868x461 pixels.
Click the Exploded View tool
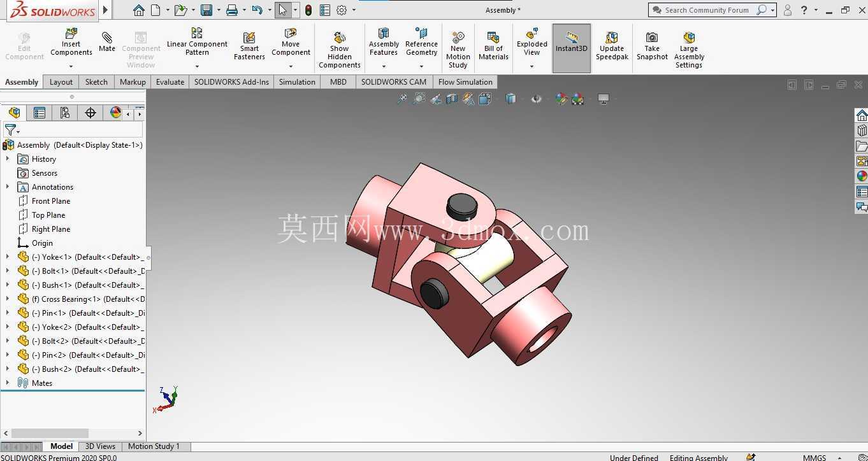coord(532,43)
